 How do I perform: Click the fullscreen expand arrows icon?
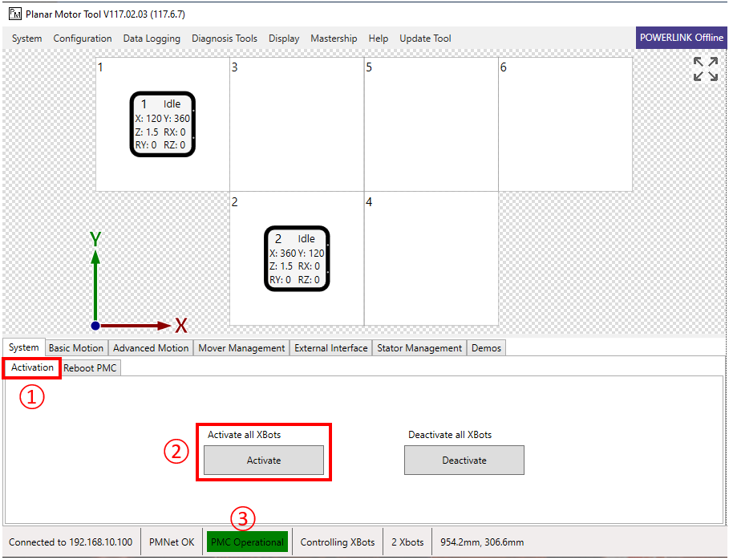click(x=706, y=69)
